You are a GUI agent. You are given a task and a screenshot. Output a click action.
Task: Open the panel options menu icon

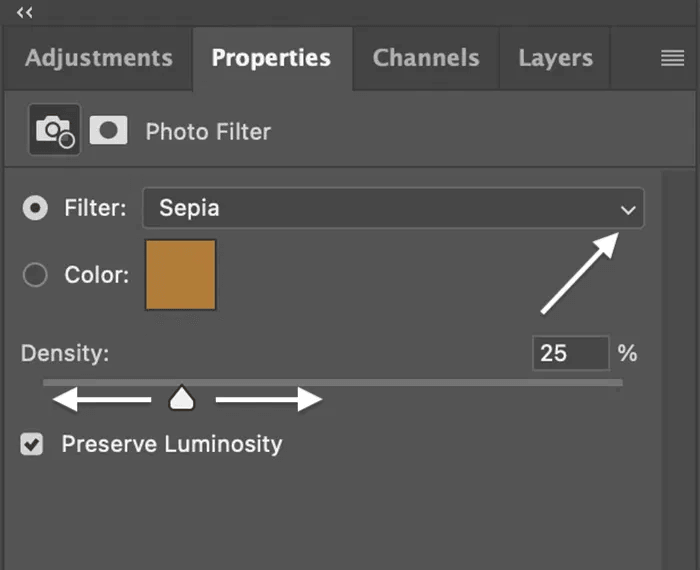tap(672, 59)
